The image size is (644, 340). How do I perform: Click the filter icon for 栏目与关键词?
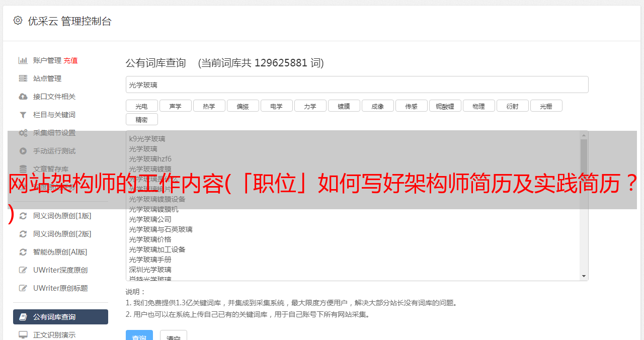[23, 115]
